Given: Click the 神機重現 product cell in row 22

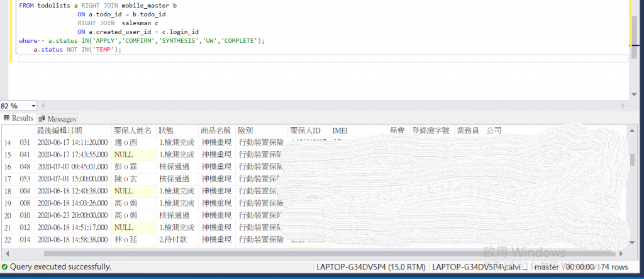Looking at the screenshot, I should click(217, 240).
